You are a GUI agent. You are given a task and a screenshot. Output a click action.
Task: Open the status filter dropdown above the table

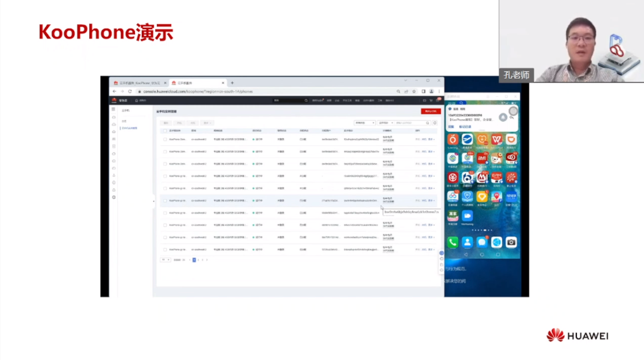click(x=365, y=123)
